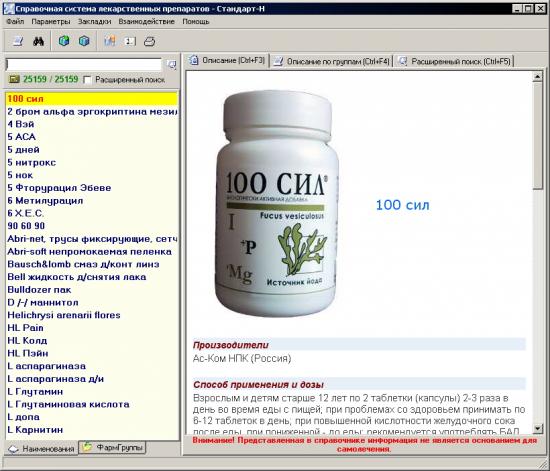
Task: Switch to the Описание (Ctrl+F3) tab
Action: click(227, 60)
